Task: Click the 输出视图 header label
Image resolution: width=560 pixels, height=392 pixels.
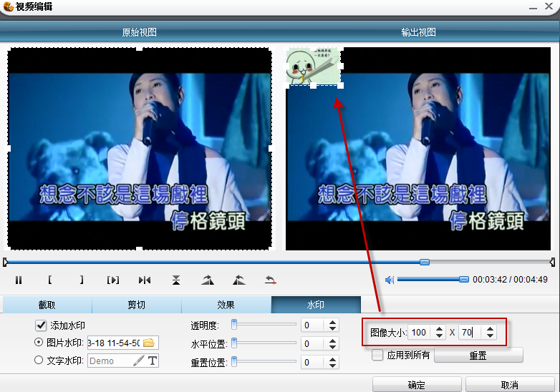Action: 419,32
